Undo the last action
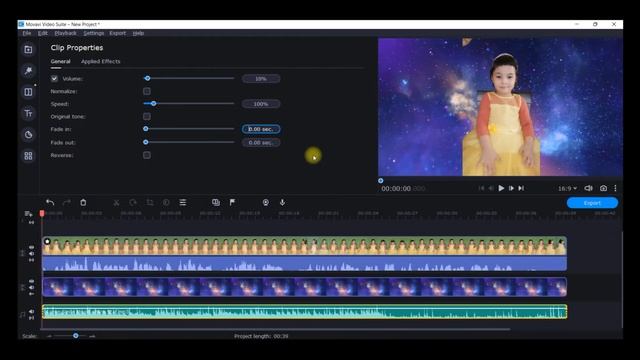Image resolution: width=640 pixels, height=360 pixels. [x=50, y=202]
